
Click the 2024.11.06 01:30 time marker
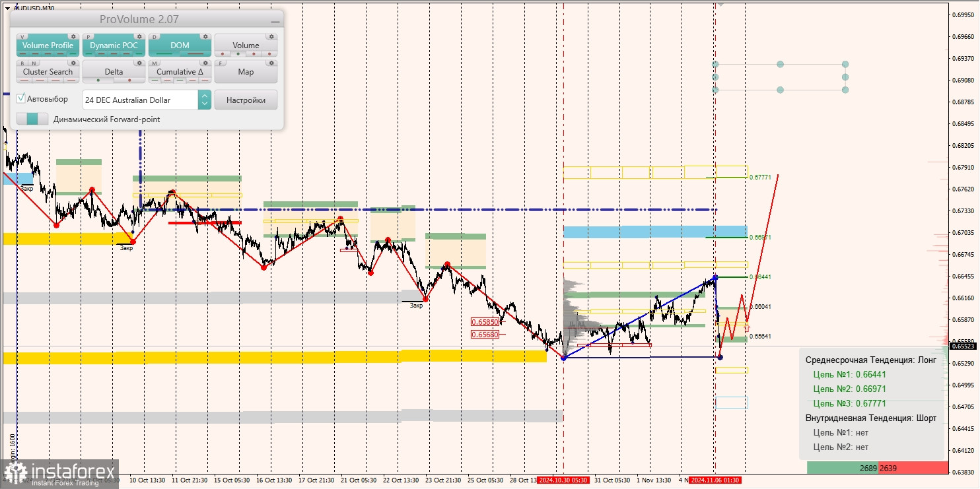pyautogui.click(x=715, y=480)
